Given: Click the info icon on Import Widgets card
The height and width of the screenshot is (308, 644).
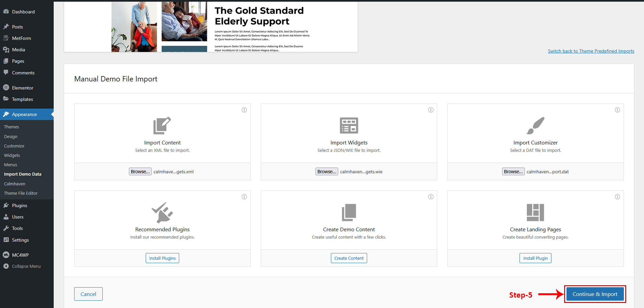Looking at the screenshot, I should coord(431,110).
